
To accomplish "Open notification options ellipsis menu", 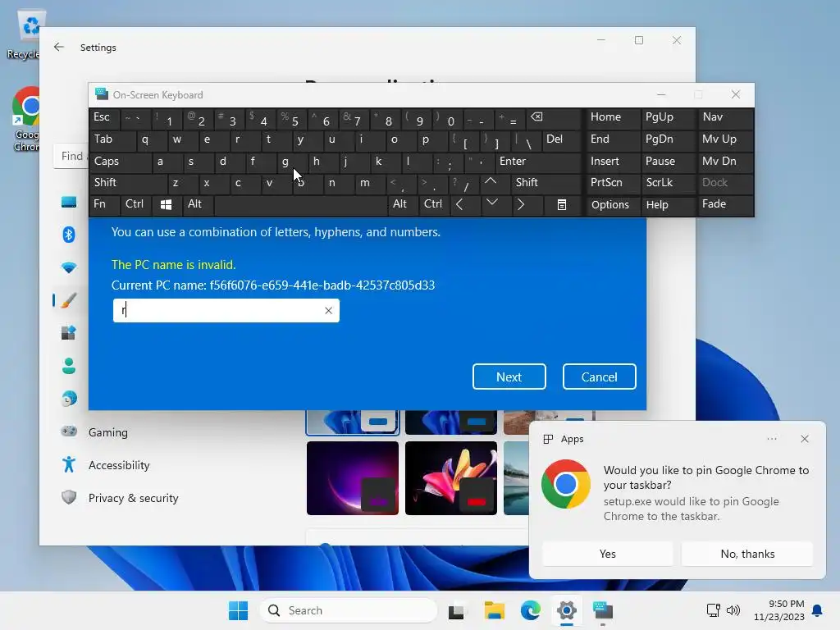I will coord(771,439).
